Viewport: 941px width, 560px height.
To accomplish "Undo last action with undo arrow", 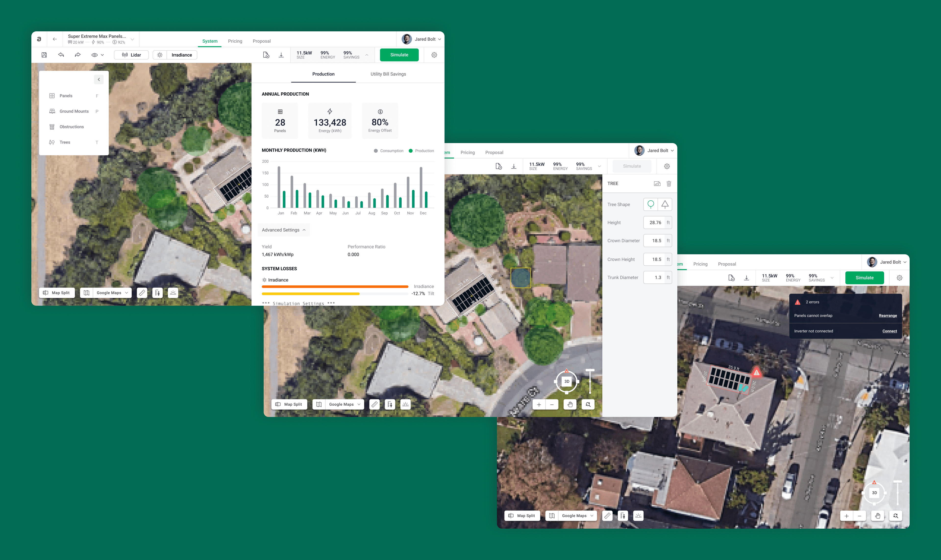I will [61, 55].
